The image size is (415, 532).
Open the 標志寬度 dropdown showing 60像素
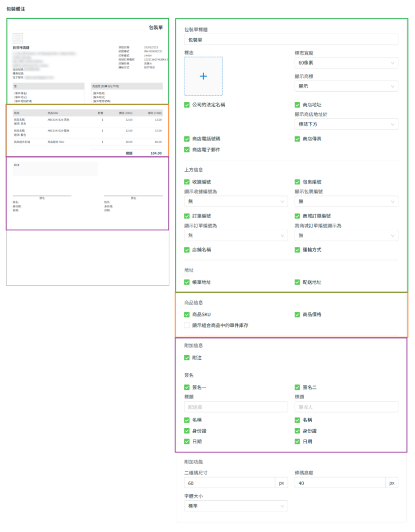click(346, 63)
